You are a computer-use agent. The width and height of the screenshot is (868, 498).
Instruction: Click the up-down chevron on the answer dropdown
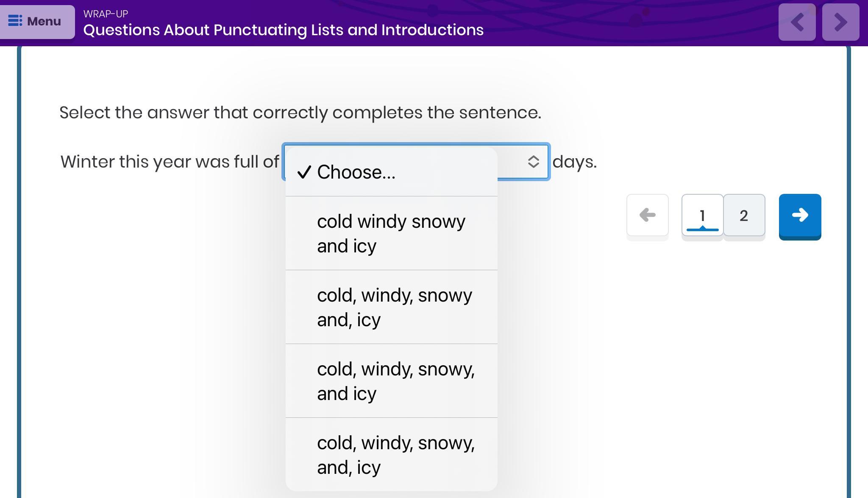(533, 162)
